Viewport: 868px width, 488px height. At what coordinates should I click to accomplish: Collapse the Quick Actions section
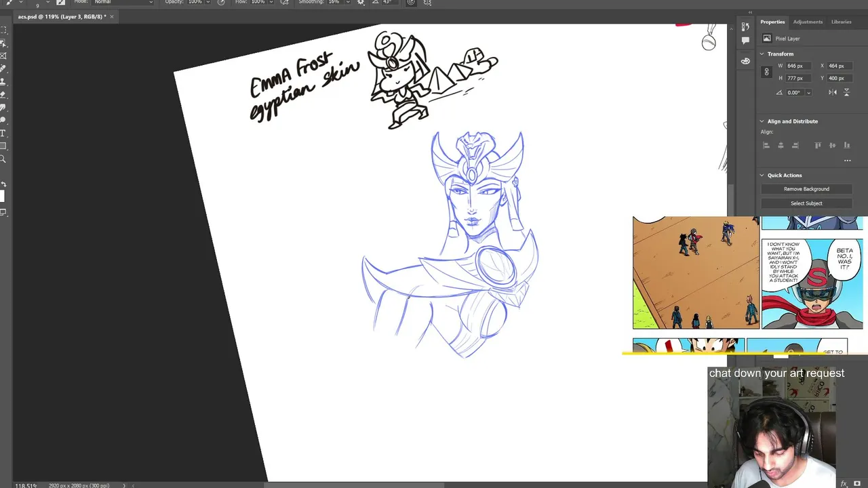click(x=762, y=175)
